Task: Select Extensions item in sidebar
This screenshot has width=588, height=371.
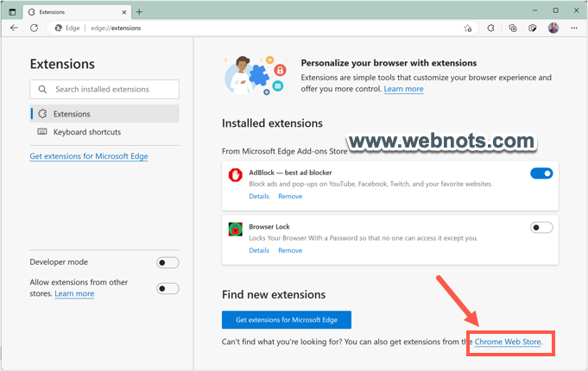Action: coord(72,114)
